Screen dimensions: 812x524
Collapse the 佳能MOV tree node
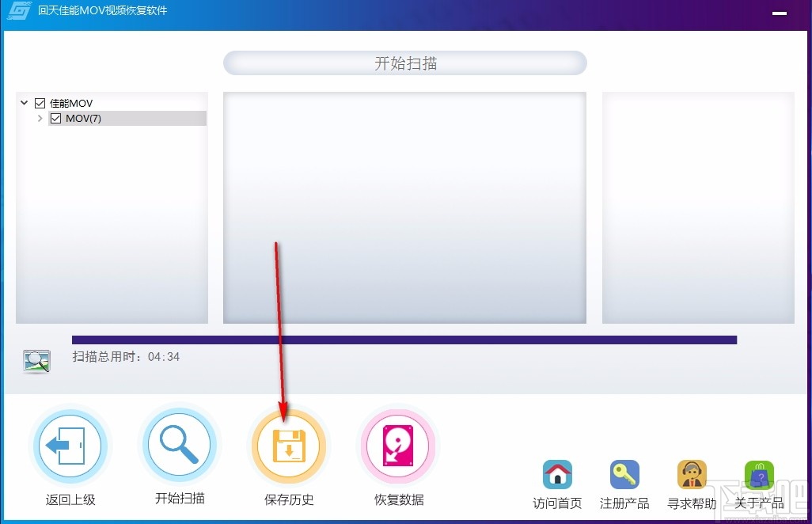[x=24, y=103]
